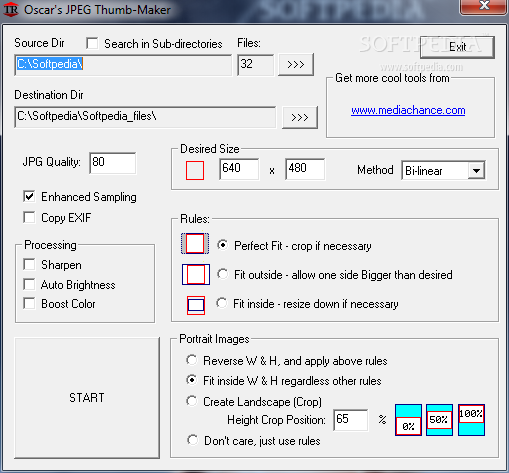Screen dimensions: 509x473
Task: Open www.mediachance.com link
Action: [408, 110]
